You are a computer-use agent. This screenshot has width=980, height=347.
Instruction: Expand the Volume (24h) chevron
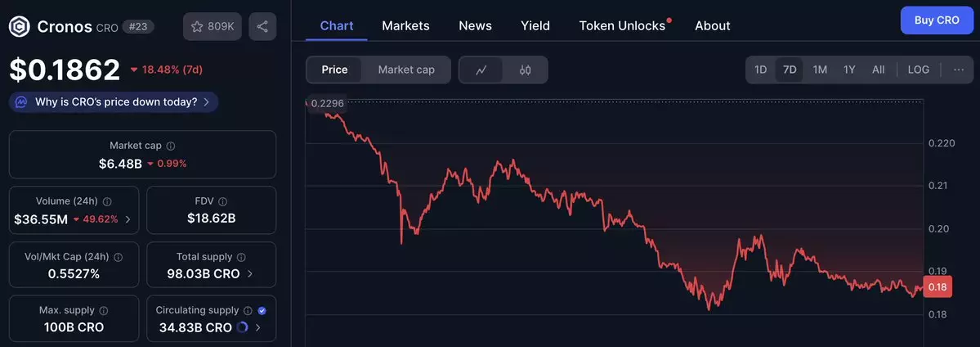coord(128,219)
